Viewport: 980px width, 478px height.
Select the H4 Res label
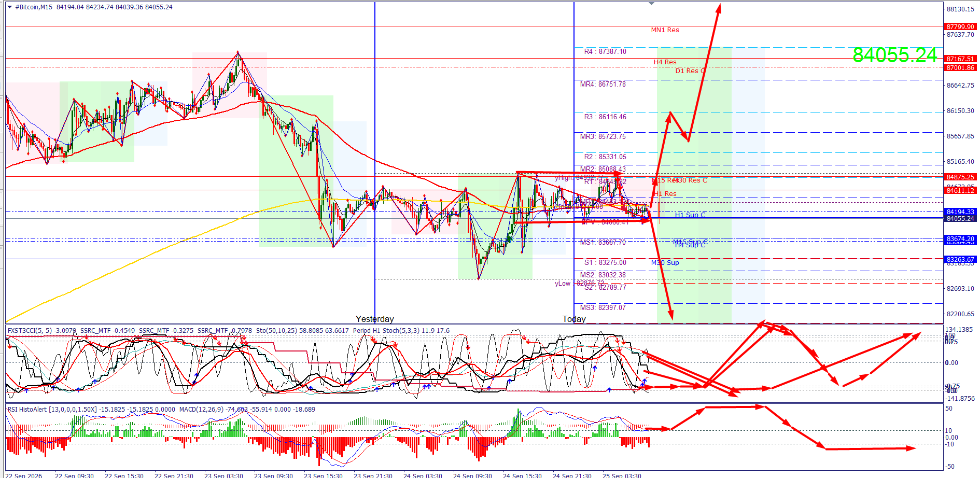point(665,62)
